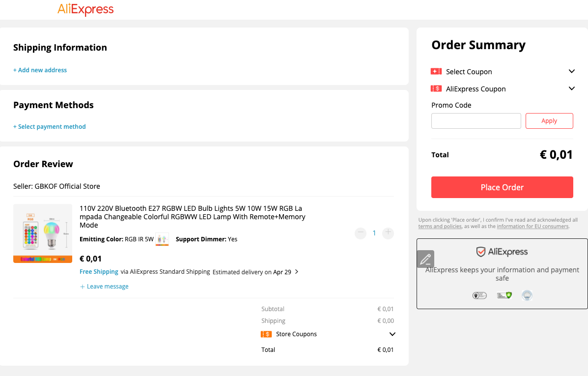This screenshot has width=588, height=376.
Task: Click the AliExpress Coupon dollar icon
Action: tap(436, 88)
